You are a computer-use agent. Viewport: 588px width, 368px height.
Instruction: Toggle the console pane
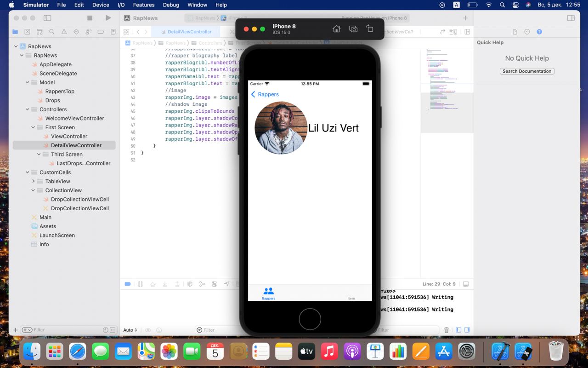[467, 330]
